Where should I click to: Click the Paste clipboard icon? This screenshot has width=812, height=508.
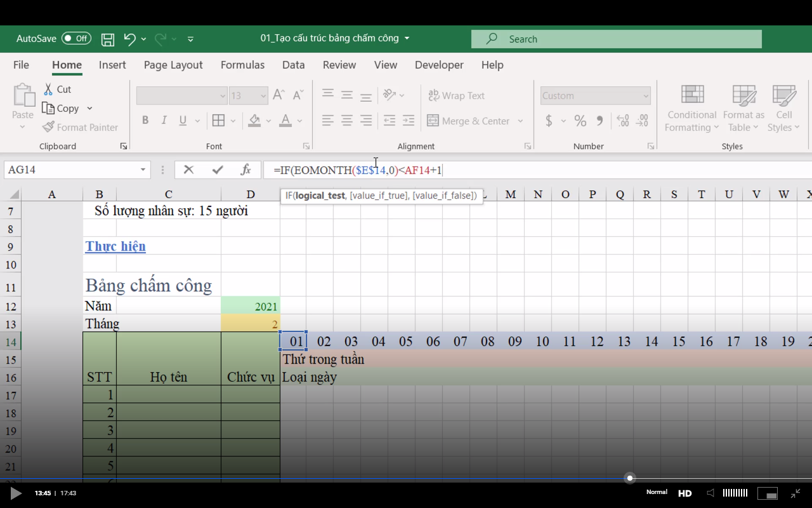pyautogui.click(x=23, y=95)
